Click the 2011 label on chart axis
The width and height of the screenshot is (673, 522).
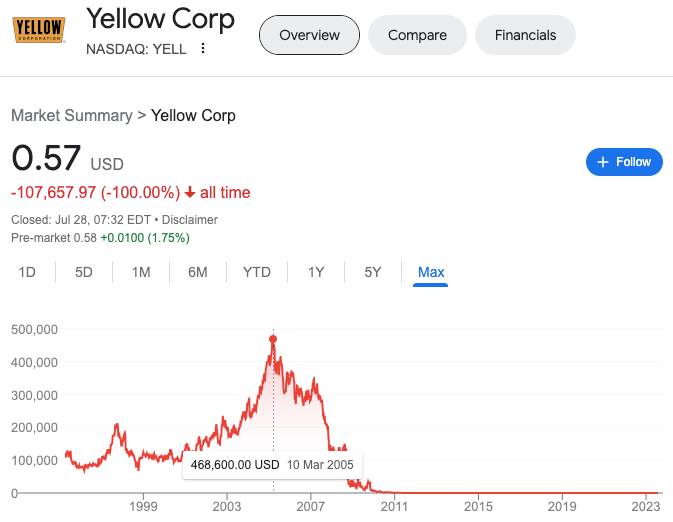pos(394,507)
